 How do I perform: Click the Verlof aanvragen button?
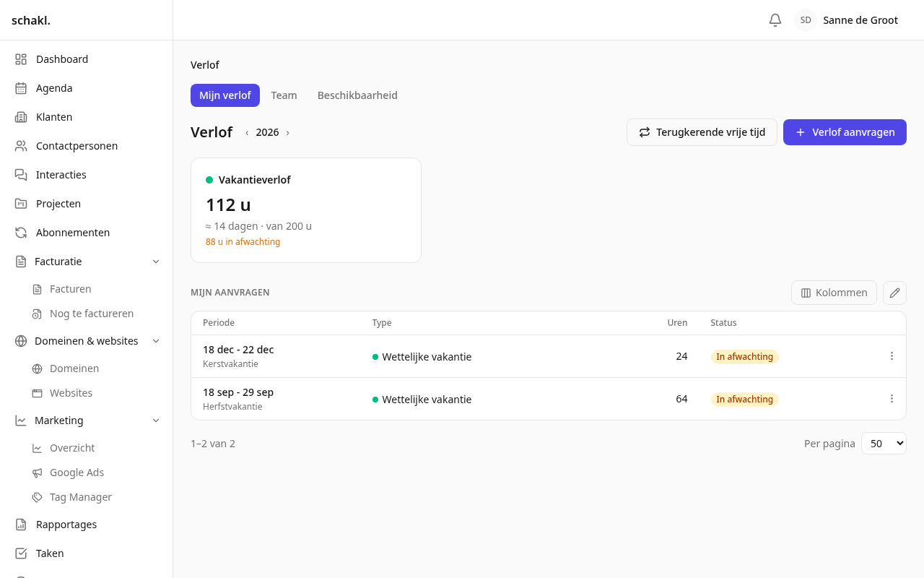[845, 132]
